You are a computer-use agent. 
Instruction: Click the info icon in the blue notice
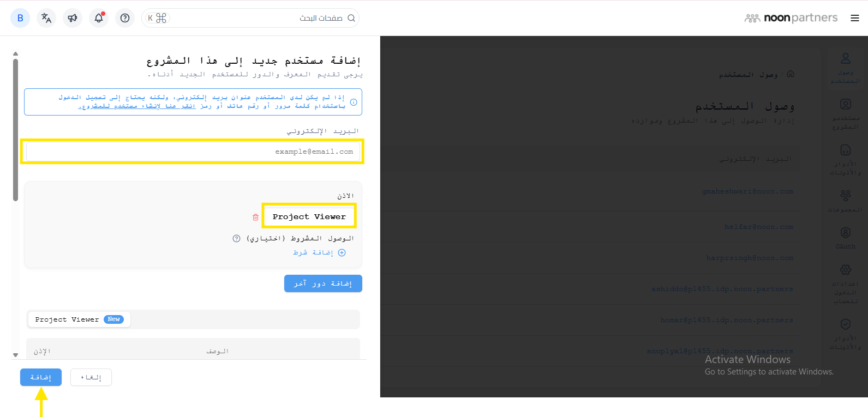coord(354,102)
